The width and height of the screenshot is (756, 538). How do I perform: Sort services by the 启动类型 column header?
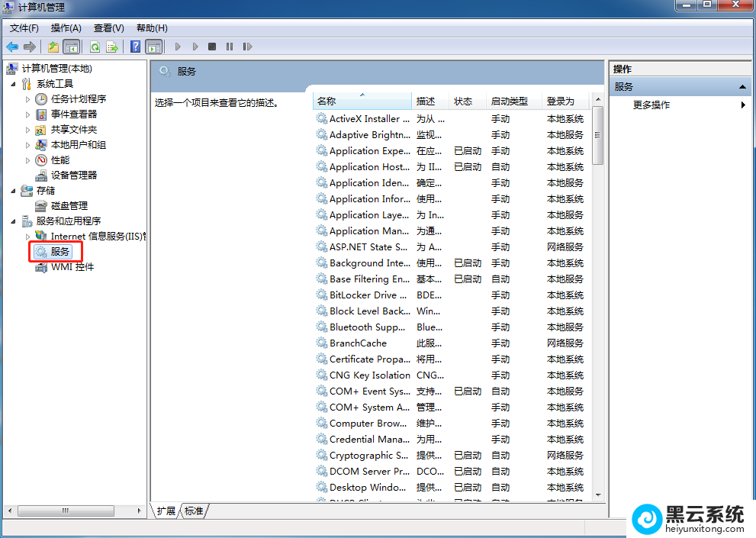(509, 101)
